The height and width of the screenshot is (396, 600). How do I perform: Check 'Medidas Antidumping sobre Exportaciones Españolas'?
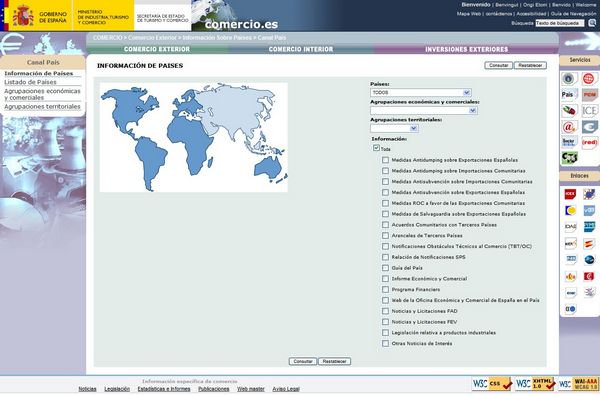[x=385, y=160]
